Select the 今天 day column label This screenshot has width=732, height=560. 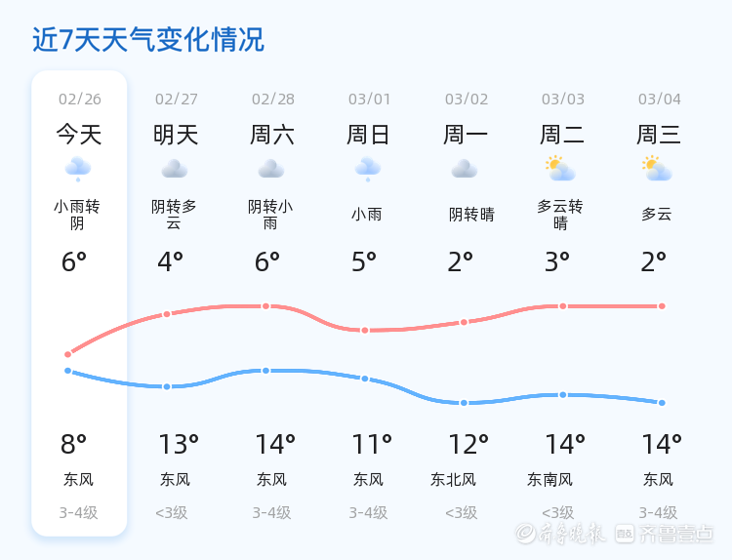click(x=78, y=134)
